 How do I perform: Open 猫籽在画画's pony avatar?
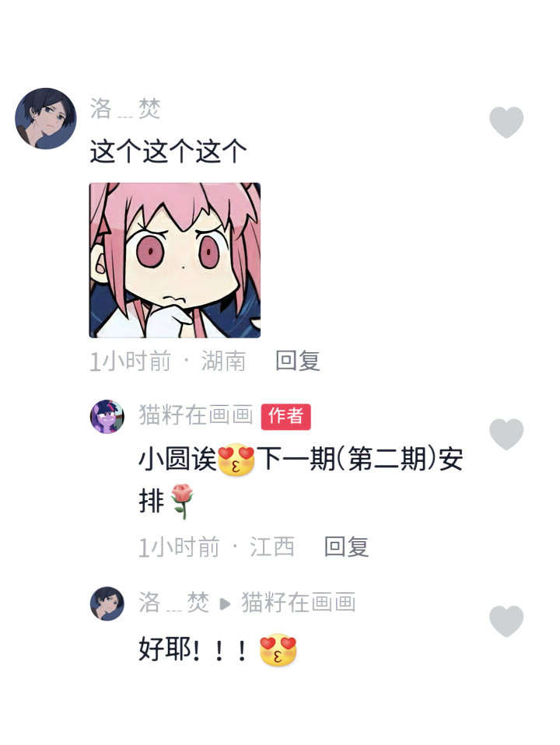click(x=107, y=417)
